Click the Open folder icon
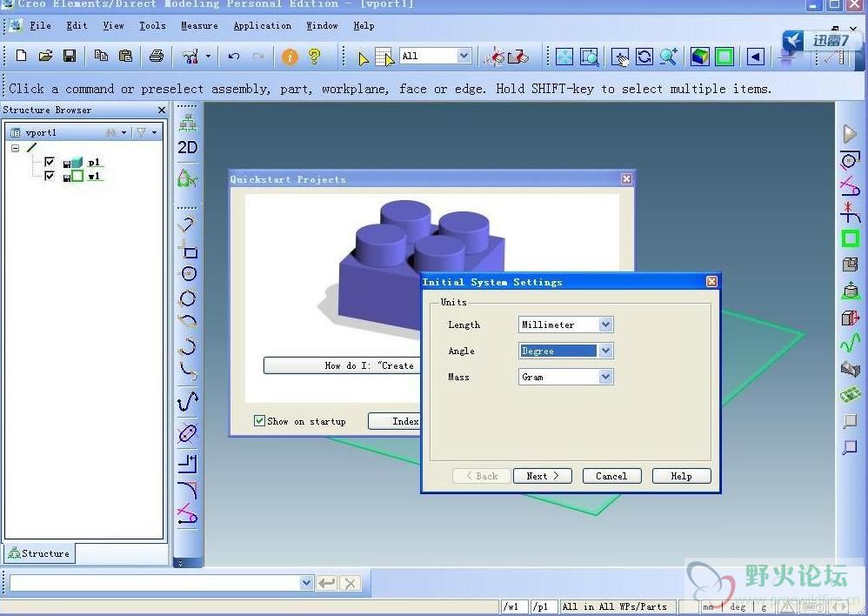This screenshot has width=868, height=616. point(45,56)
